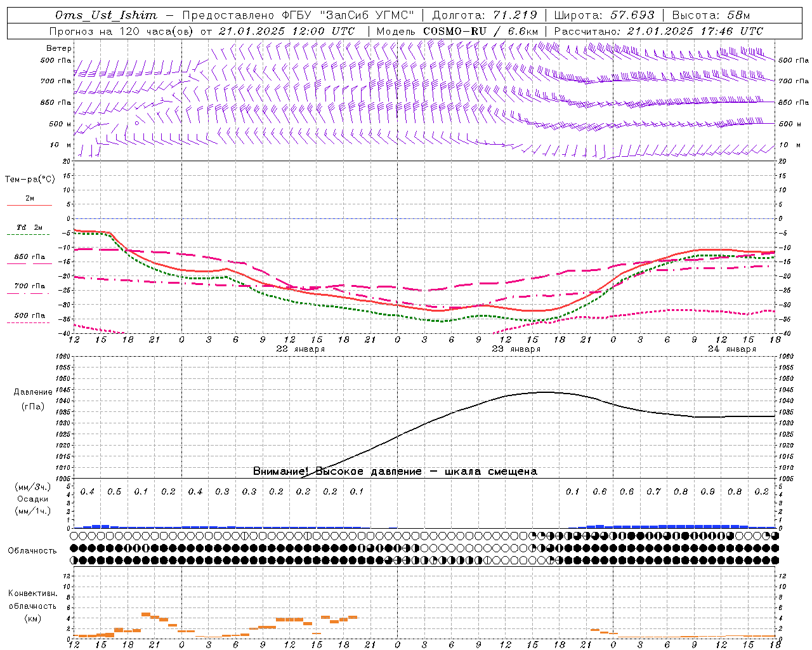Screen dimensions: 812x650
Task: Click the Осадки panel label
Action: pos(33,499)
